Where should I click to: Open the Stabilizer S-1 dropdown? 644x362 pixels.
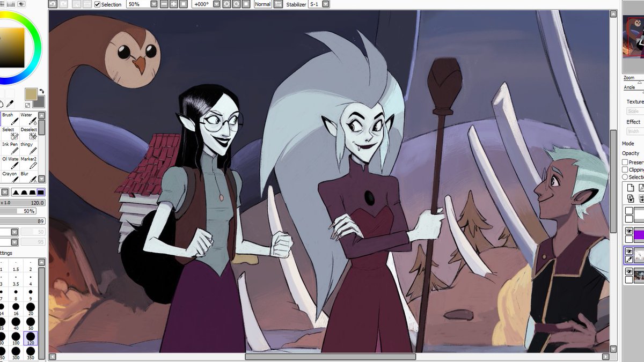pos(326,4)
